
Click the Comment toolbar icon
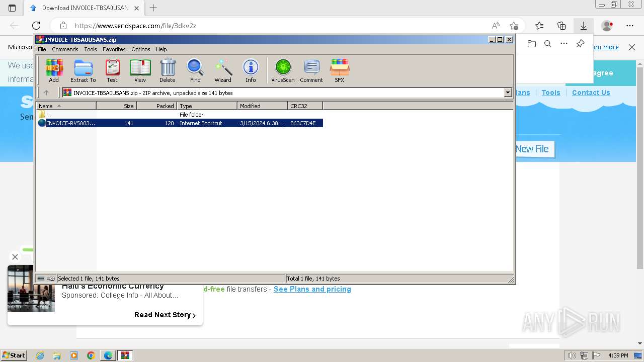(311, 70)
